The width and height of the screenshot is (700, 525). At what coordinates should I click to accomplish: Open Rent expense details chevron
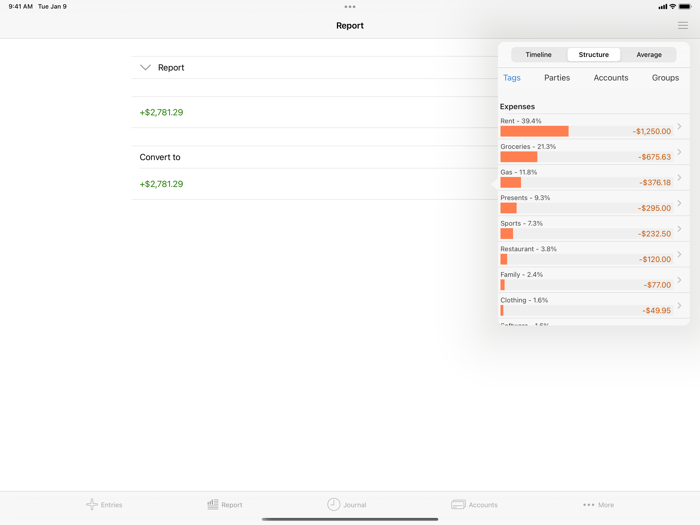tap(679, 126)
